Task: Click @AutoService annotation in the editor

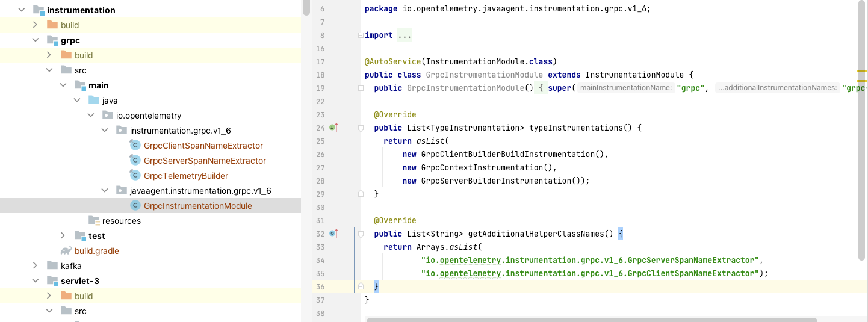Action: pyautogui.click(x=392, y=61)
